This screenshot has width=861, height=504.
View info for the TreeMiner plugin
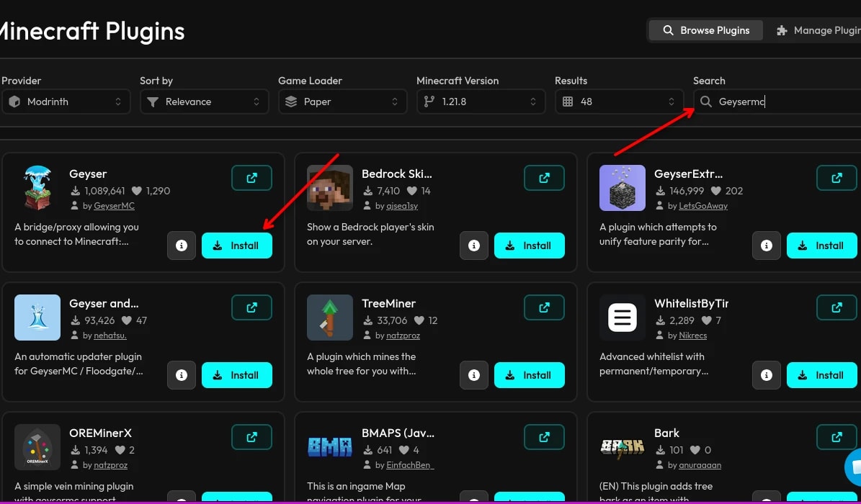click(x=474, y=375)
